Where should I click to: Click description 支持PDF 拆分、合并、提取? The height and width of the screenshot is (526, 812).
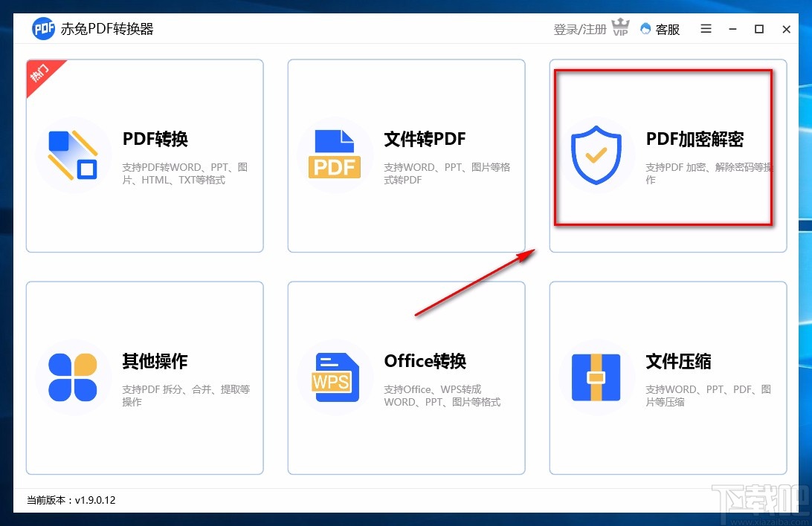pyautogui.click(x=186, y=395)
